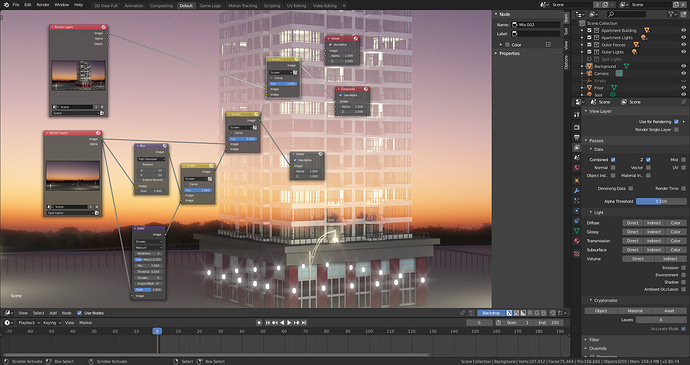Expand the Apartment Building collection

582,30
